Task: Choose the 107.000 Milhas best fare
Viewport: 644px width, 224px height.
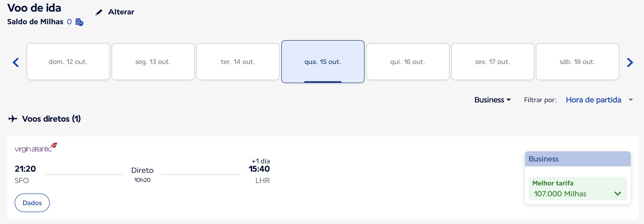Action: tap(578, 189)
